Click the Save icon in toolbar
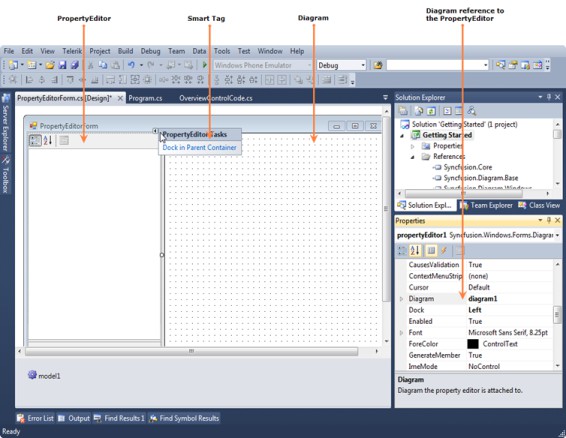Screen dimensions: 566x438 (62, 65)
